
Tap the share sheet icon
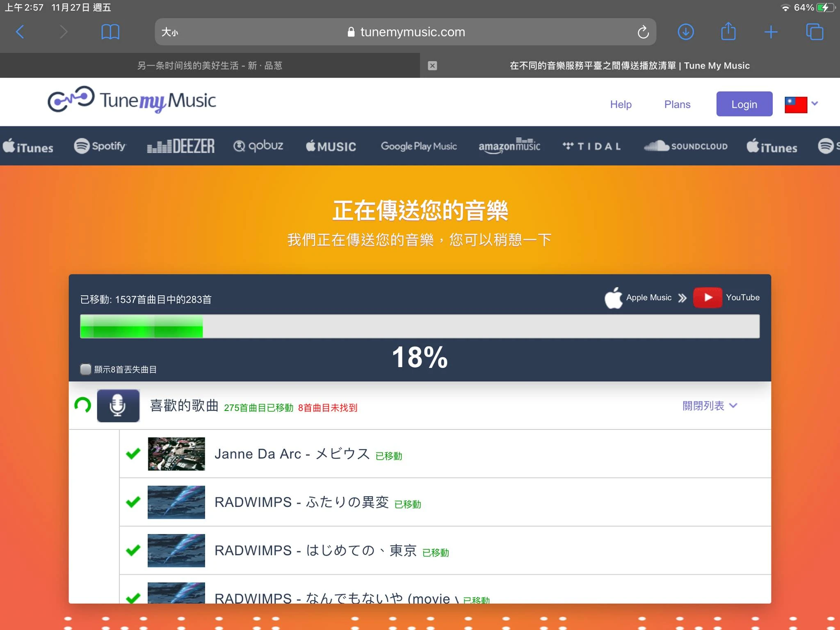point(728,32)
